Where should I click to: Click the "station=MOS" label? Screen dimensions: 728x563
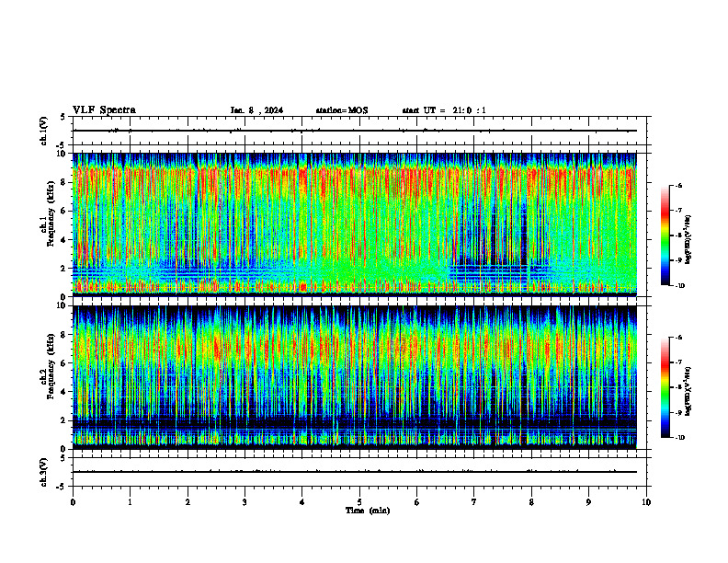(x=342, y=110)
